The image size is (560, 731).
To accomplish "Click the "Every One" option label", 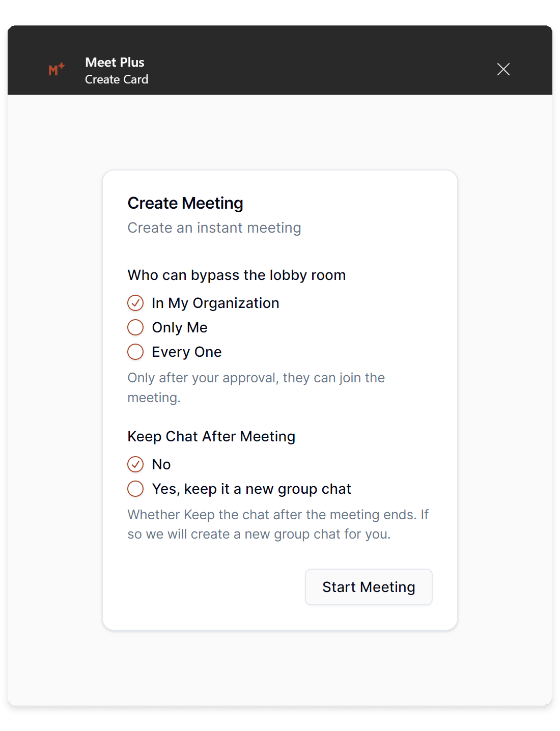I will tap(187, 352).
